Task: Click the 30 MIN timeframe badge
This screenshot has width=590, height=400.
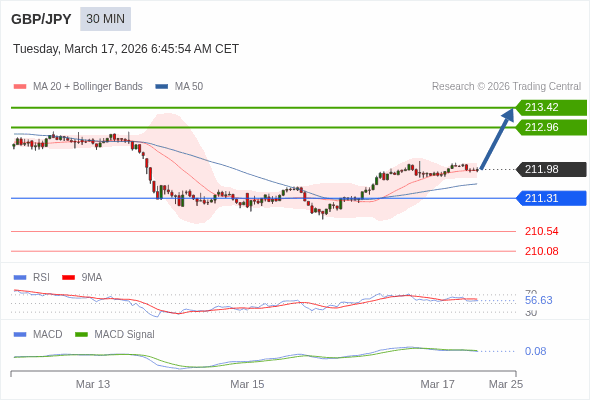Action: pyautogui.click(x=105, y=19)
